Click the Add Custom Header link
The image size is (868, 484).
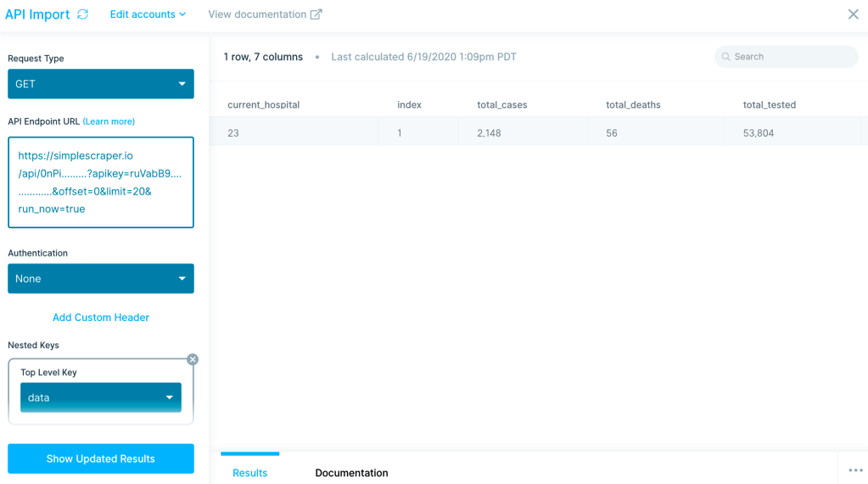point(101,318)
